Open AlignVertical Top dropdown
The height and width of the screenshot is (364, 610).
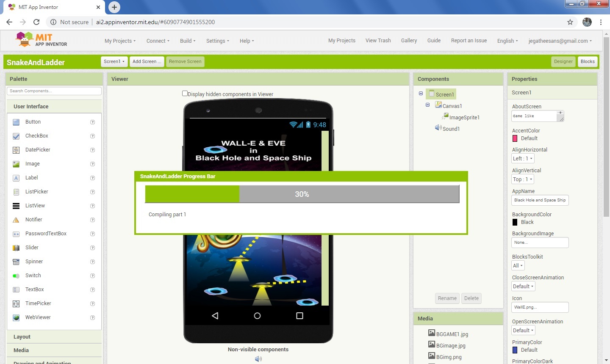point(523,179)
